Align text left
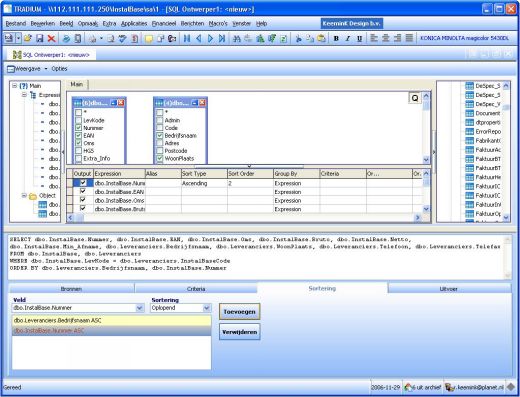This screenshot has width=520, height=397. 374,38
